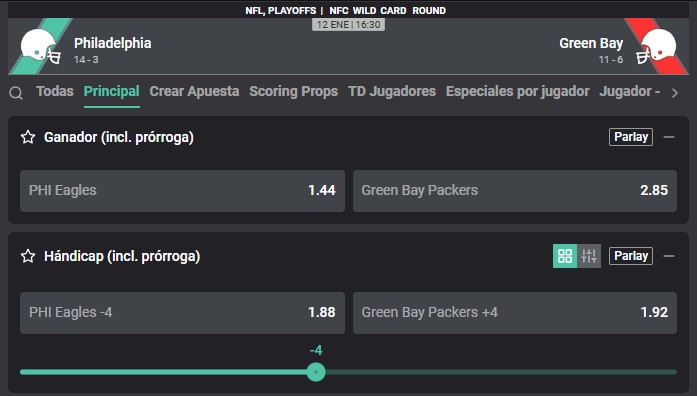
Task: Collapse the Hándicap (incl. prórroga) section
Action: pyautogui.click(x=669, y=256)
